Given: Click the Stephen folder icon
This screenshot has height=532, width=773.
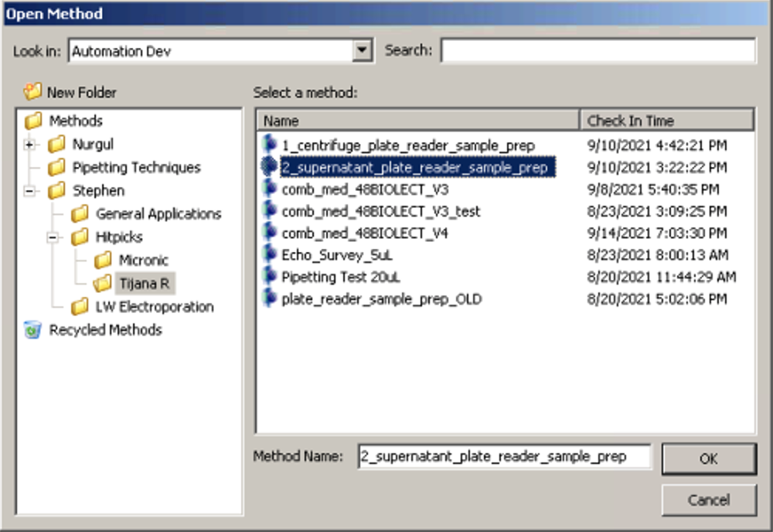Looking at the screenshot, I should pyautogui.click(x=56, y=190).
